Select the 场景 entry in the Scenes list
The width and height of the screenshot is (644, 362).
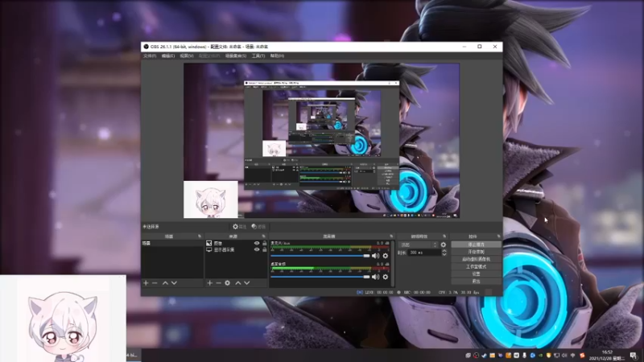pyautogui.click(x=172, y=244)
